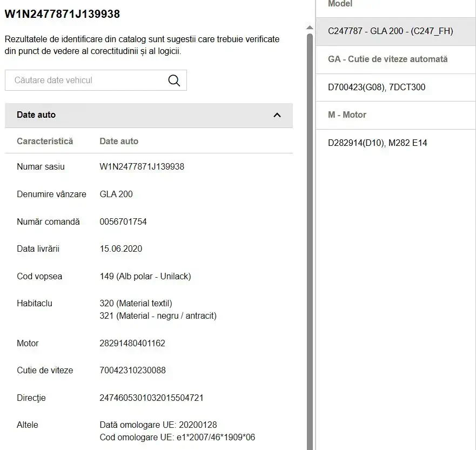Viewport: 476px width, 450px height.
Task: Click the Cutie de viteze number
Action: (x=133, y=370)
